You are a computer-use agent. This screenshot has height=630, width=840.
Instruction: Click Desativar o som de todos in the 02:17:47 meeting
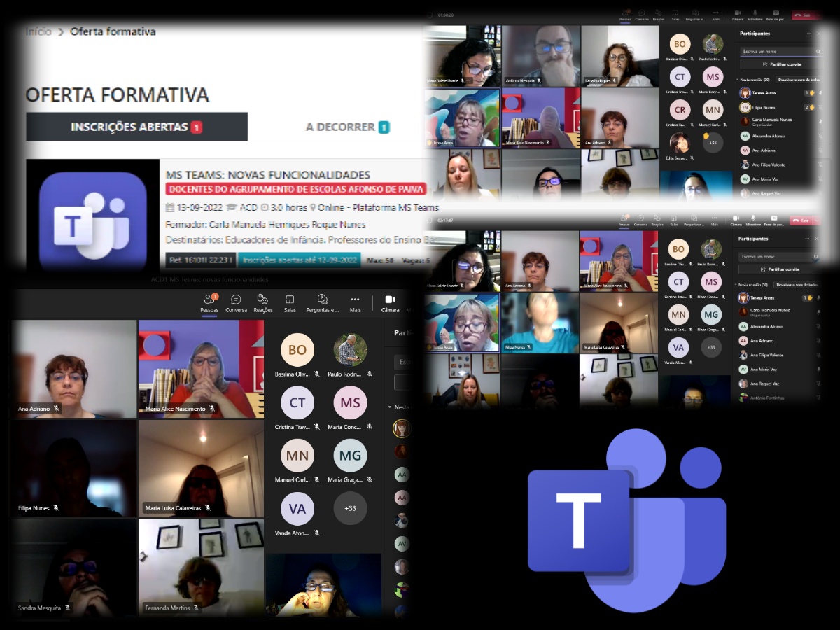point(797,285)
